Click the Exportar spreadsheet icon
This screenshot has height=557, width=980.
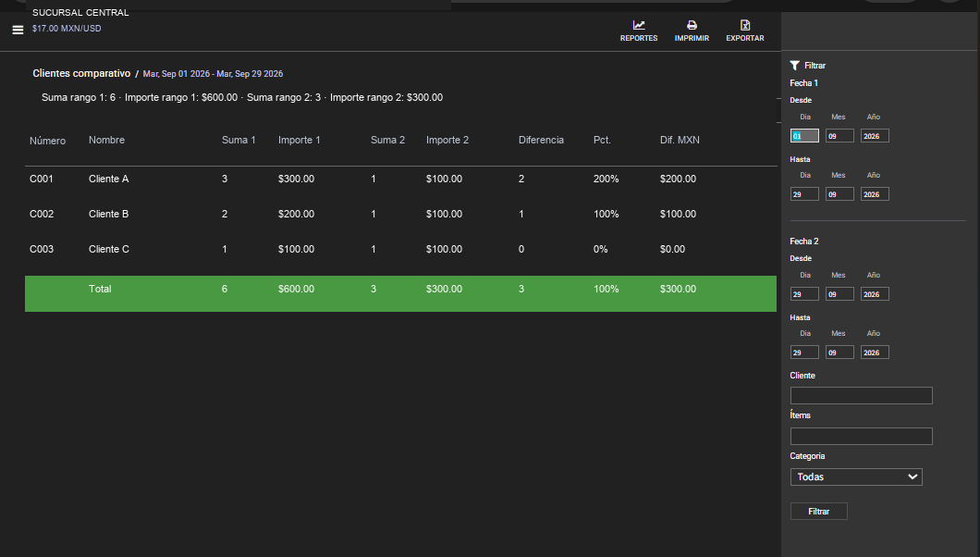[x=745, y=25]
